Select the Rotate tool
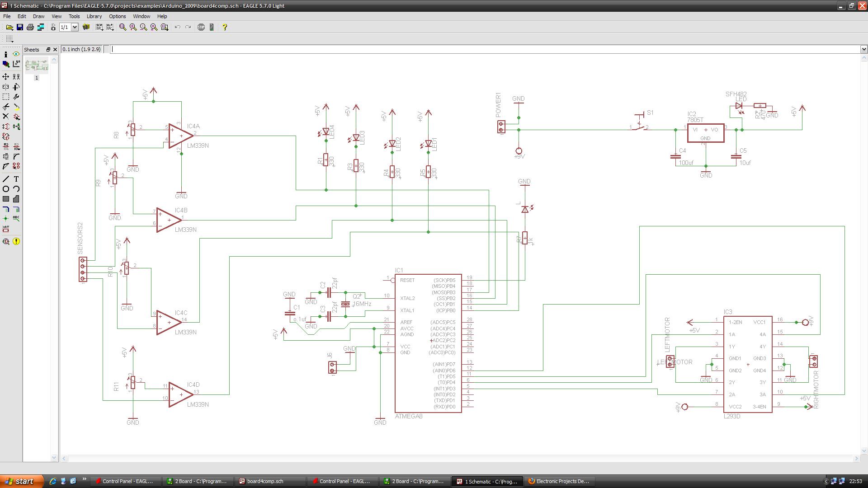The width and height of the screenshot is (868, 488). (x=16, y=87)
